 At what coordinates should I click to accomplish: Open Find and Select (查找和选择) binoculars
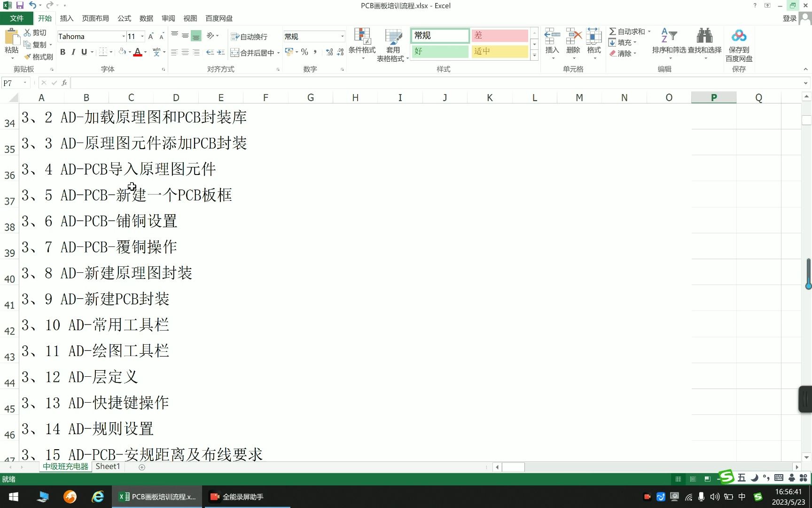[704, 44]
